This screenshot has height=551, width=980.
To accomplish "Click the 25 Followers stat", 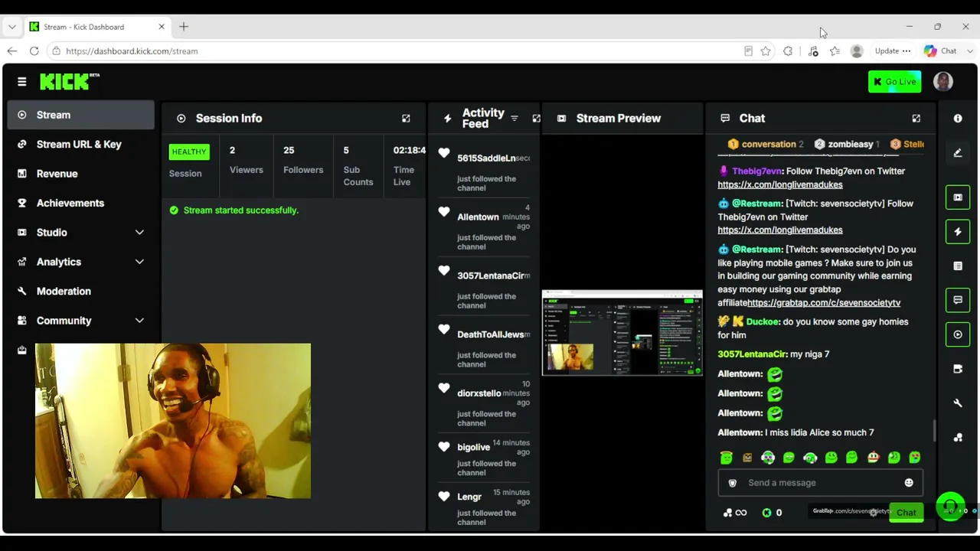I will (x=303, y=159).
